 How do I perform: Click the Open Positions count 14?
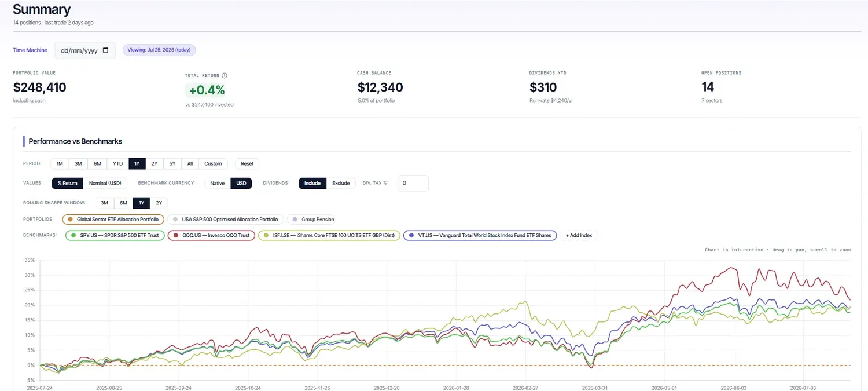[708, 87]
